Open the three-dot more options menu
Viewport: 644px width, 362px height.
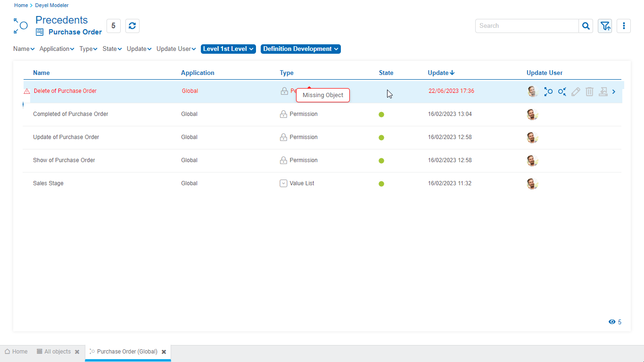click(x=624, y=26)
